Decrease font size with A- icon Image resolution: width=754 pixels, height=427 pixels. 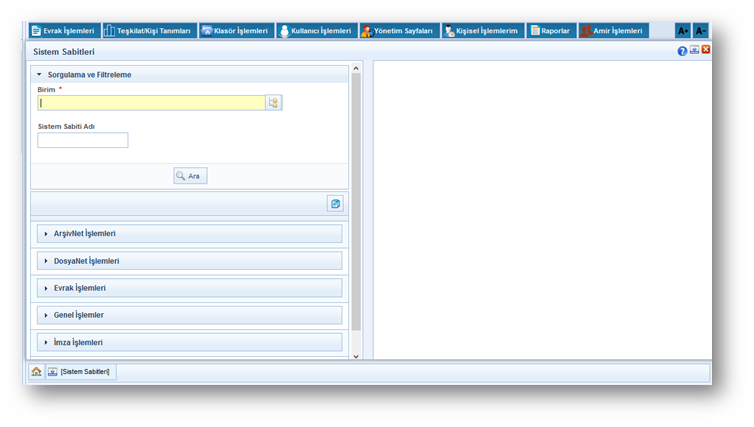coord(700,31)
